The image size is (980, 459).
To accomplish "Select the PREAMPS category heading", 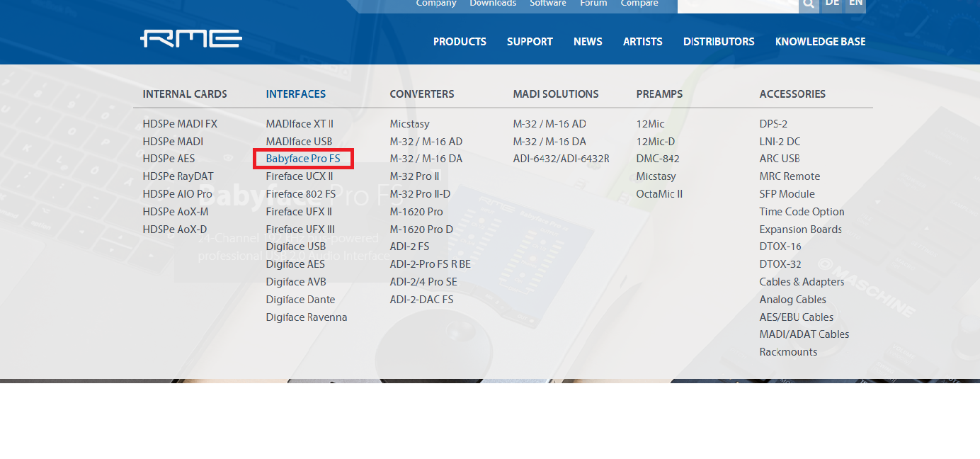I will click(x=659, y=94).
